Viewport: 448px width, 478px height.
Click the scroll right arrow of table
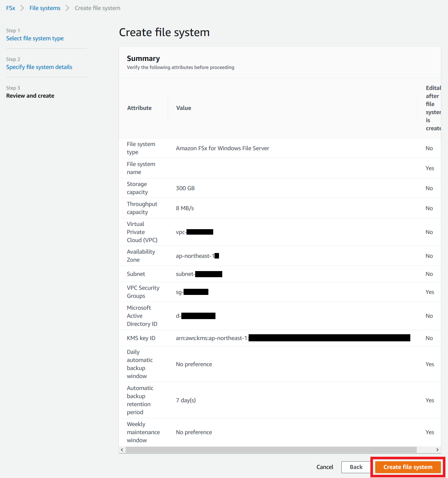pyautogui.click(x=437, y=450)
